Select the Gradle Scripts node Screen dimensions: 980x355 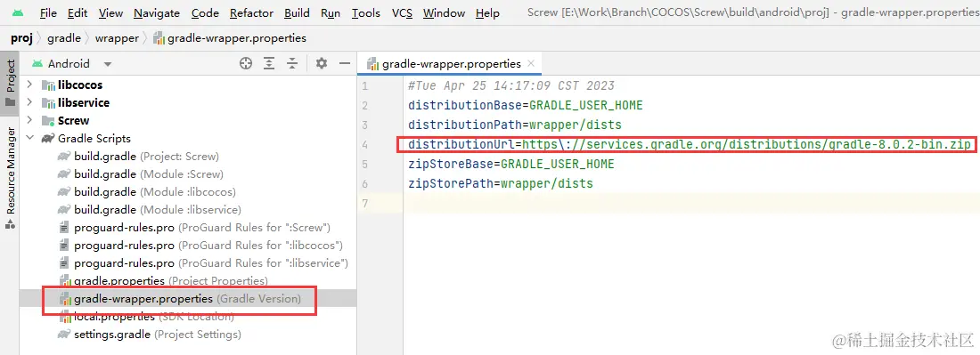click(94, 139)
